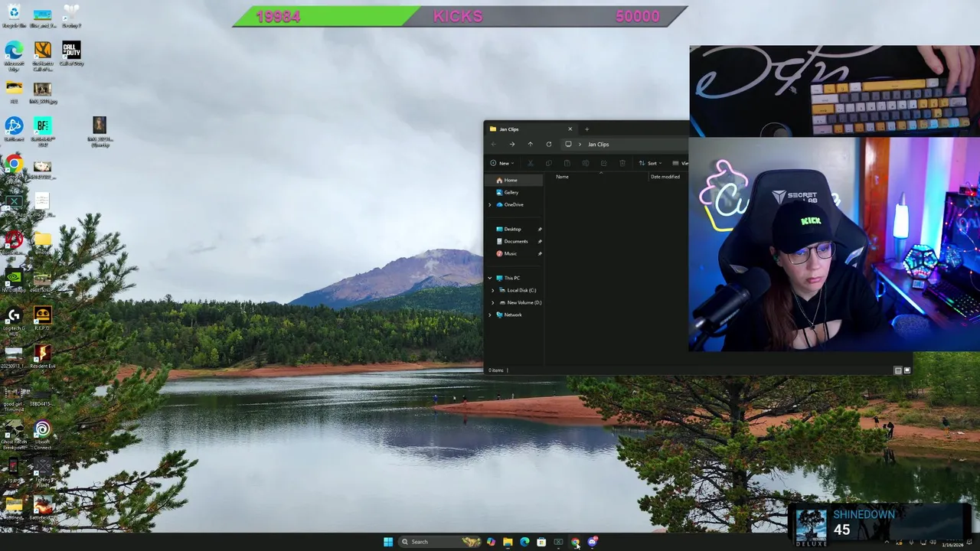Click Jan Clips in the address bar
980x551 pixels.
(x=598, y=144)
